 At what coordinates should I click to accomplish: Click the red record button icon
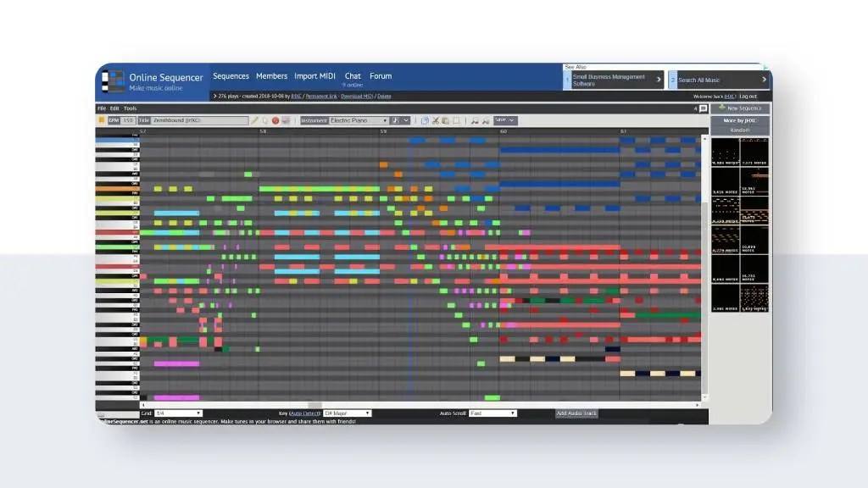pyautogui.click(x=275, y=120)
